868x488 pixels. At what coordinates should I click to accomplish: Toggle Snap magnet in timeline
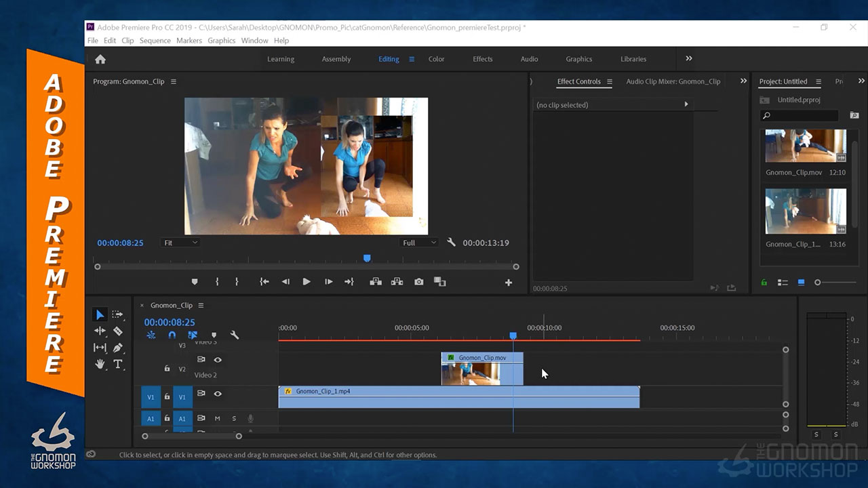(172, 335)
